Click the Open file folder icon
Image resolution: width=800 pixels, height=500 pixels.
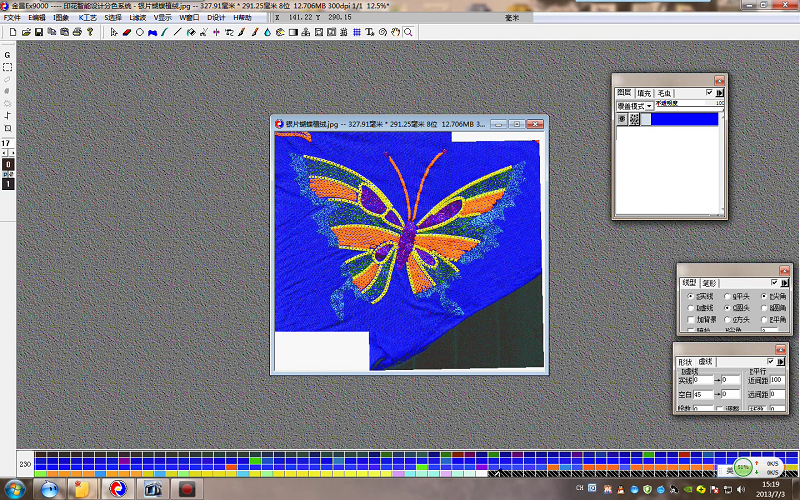pos(25,32)
